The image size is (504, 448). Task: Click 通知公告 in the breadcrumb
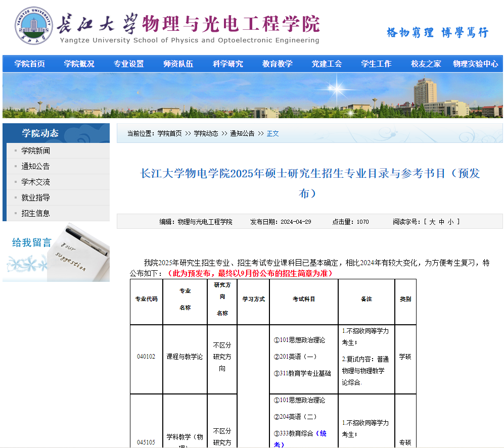(x=242, y=134)
